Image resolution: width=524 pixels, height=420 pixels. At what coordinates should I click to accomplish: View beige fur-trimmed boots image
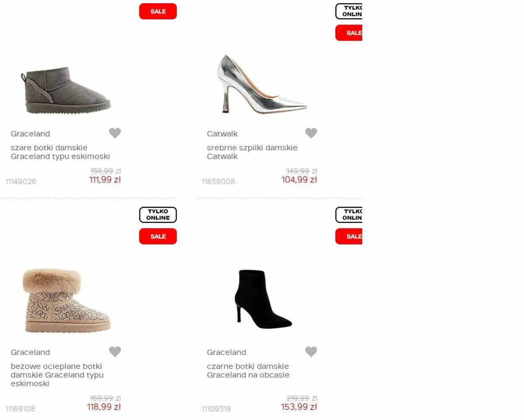point(66,301)
